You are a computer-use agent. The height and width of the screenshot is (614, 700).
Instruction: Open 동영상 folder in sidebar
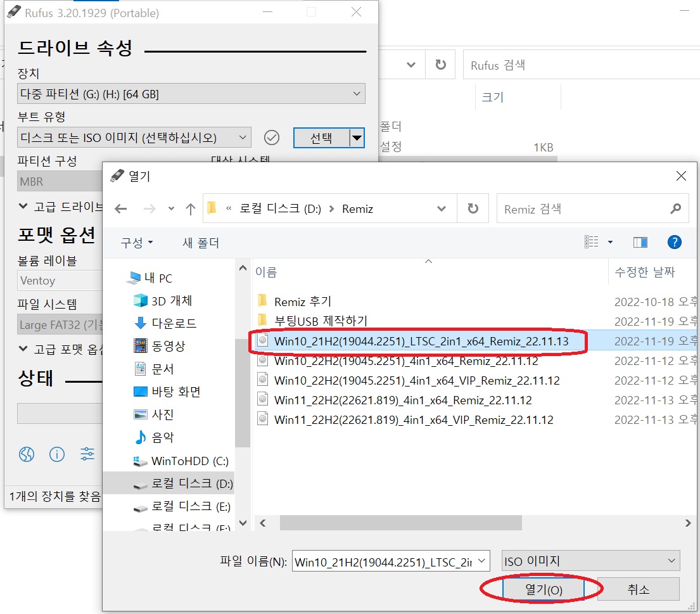[x=159, y=345]
